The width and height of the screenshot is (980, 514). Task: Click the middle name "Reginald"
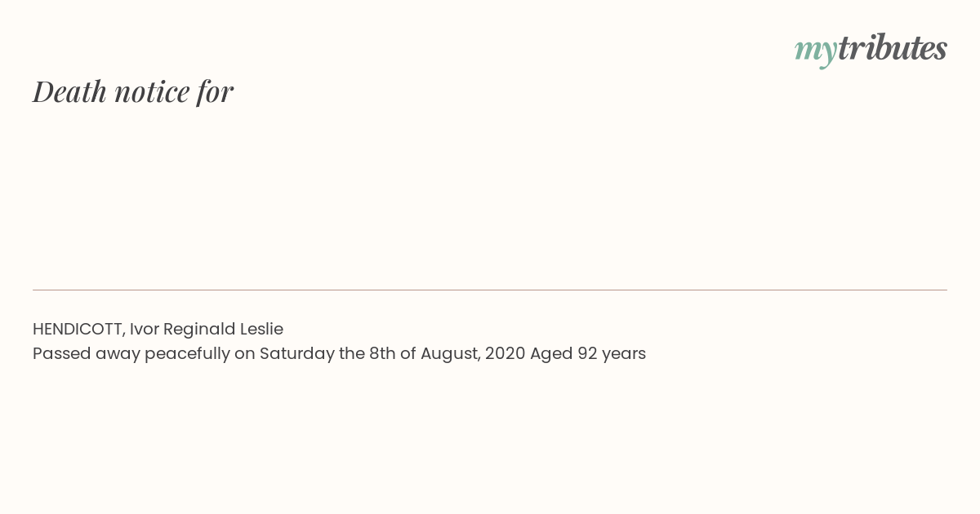click(x=199, y=330)
